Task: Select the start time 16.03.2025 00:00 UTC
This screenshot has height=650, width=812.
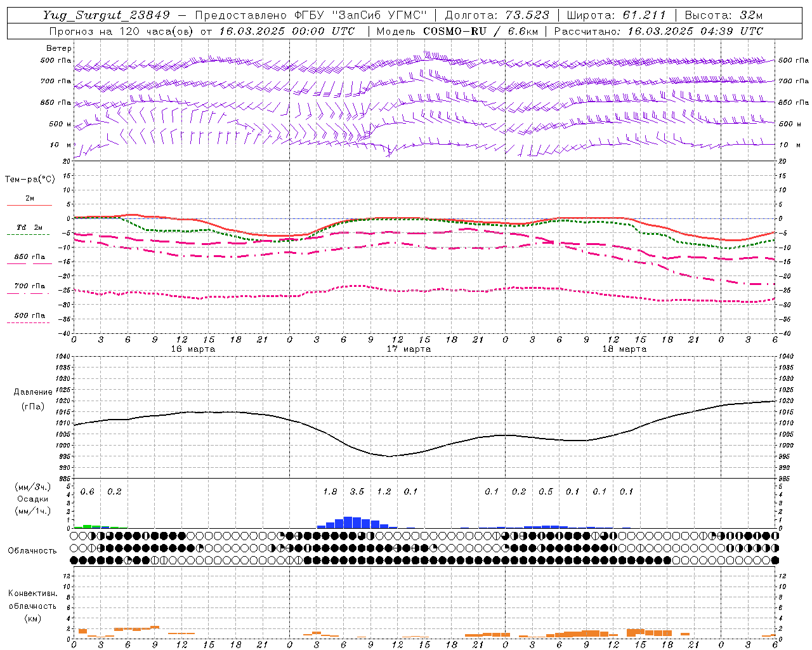Action: click(x=286, y=31)
